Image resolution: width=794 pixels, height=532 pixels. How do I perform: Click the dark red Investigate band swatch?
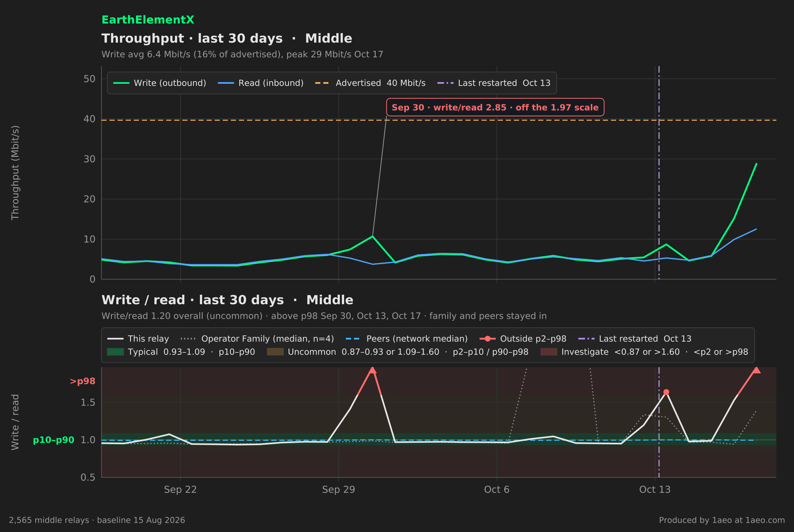tap(549, 352)
